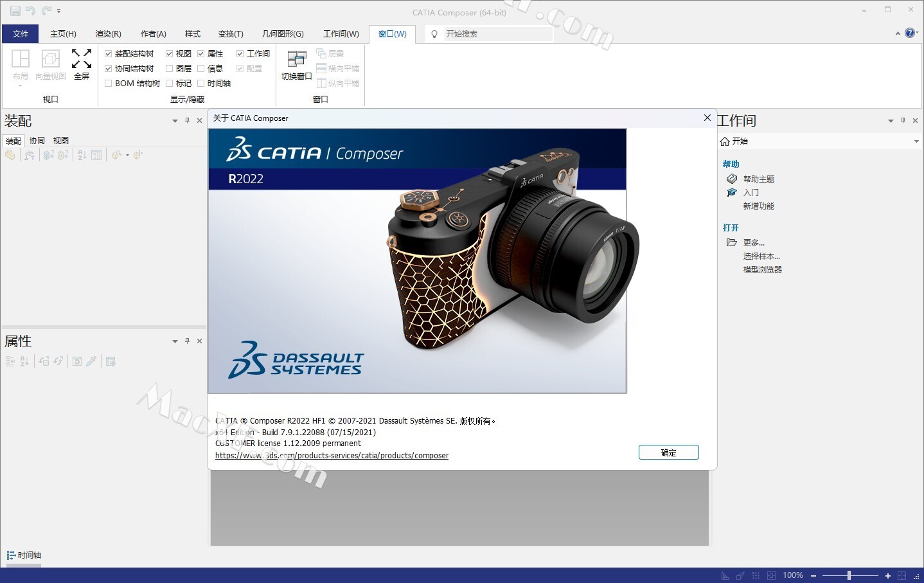This screenshot has width=924, height=583.
Task: Open the 模型浏览器 model browser link
Action: click(x=762, y=269)
